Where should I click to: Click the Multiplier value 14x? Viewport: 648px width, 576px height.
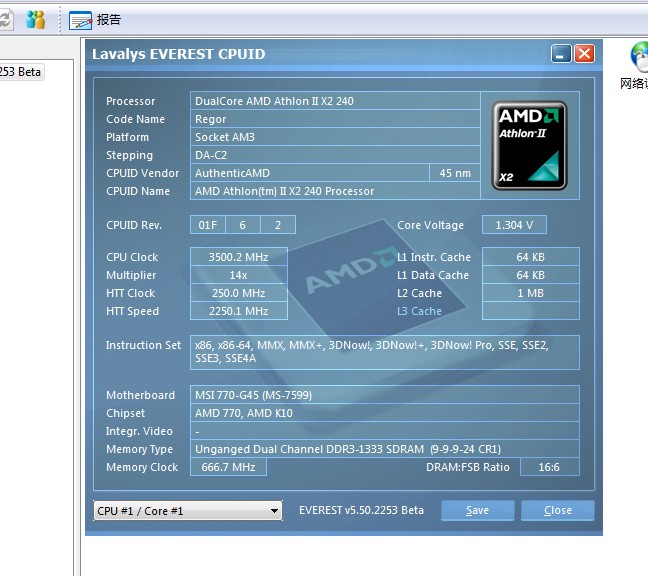pos(238,275)
